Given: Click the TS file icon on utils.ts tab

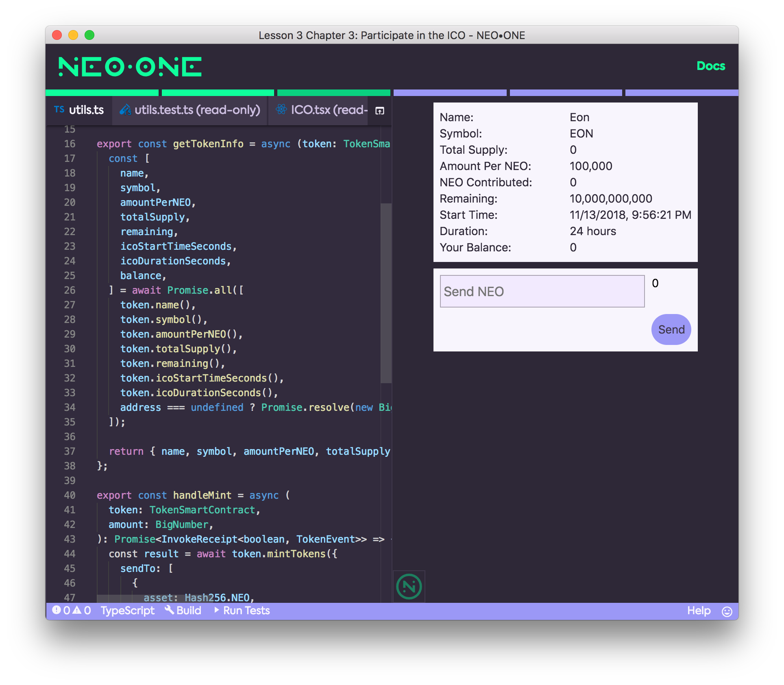Looking at the screenshot, I should 59,109.
